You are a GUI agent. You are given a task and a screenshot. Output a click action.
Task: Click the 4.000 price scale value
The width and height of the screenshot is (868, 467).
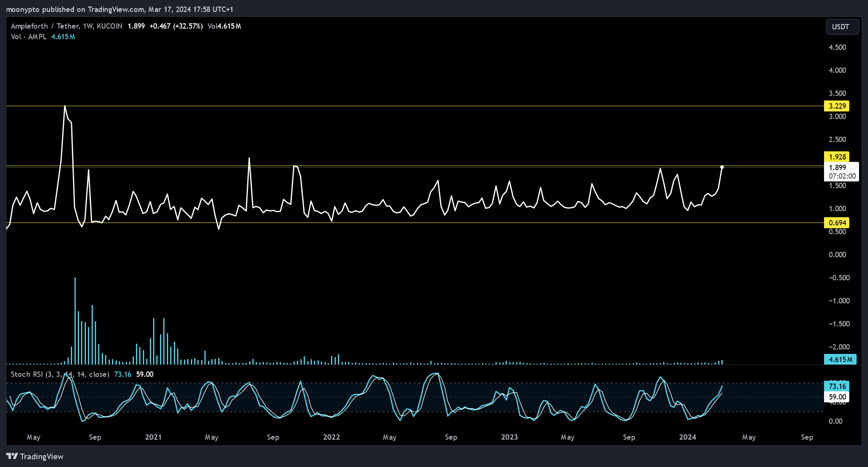pyautogui.click(x=837, y=70)
